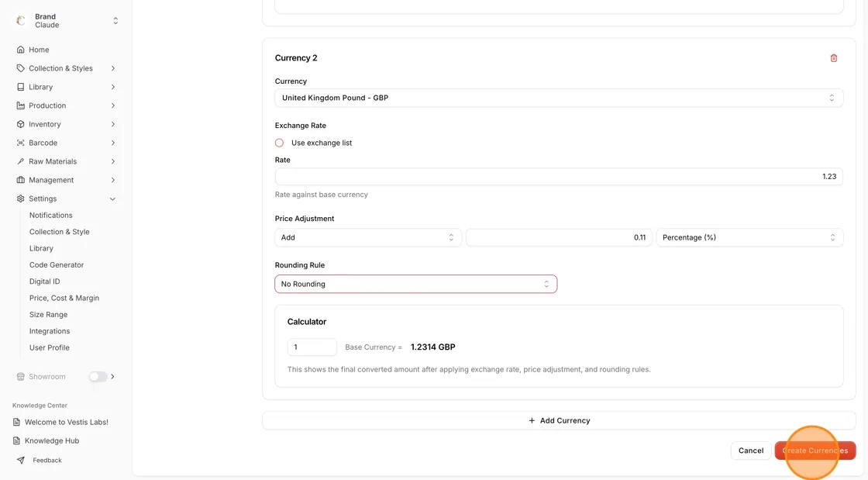Open Collection & Style settings page
This screenshot has height=480, width=868.
[x=59, y=231]
